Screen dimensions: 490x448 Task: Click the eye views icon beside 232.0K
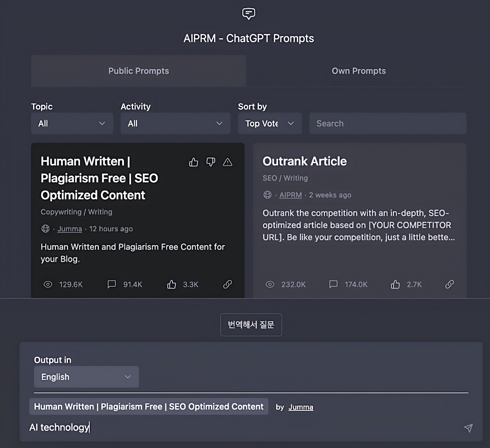(270, 284)
